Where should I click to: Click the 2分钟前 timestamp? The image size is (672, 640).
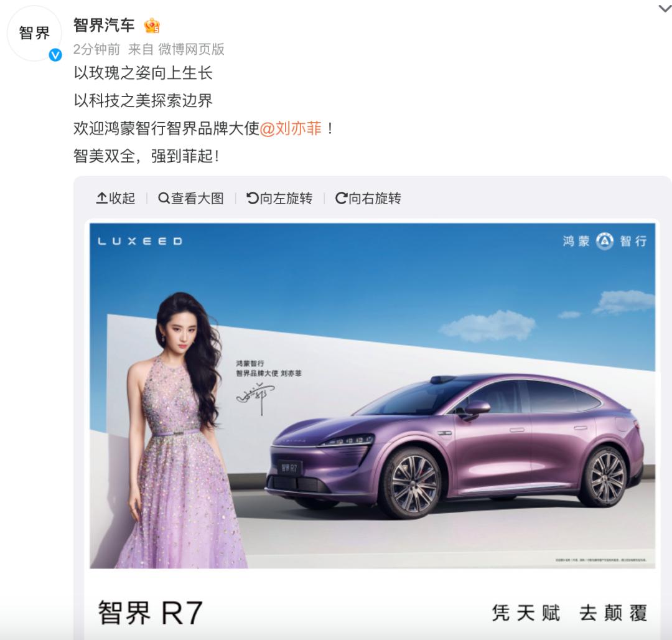96,49
